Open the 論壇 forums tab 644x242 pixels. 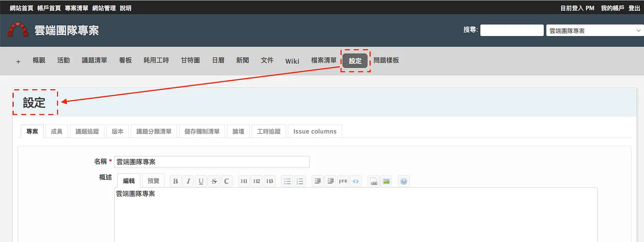(238, 131)
